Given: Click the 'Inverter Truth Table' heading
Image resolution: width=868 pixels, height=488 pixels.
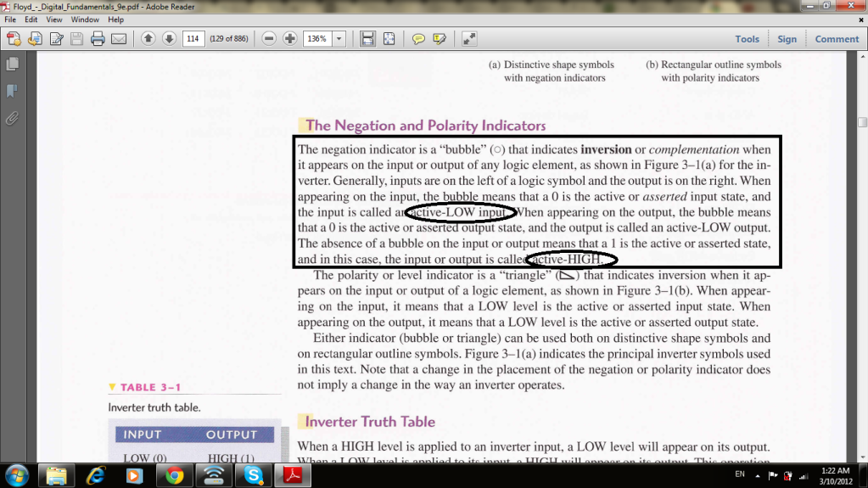Looking at the screenshot, I should tap(370, 422).
